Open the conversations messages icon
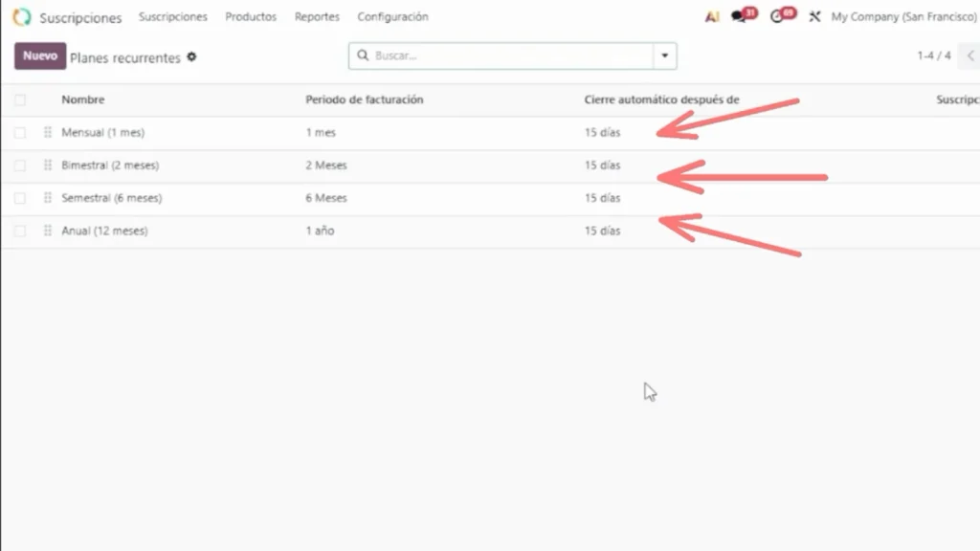 pyautogui.click(x=739, y=17)
